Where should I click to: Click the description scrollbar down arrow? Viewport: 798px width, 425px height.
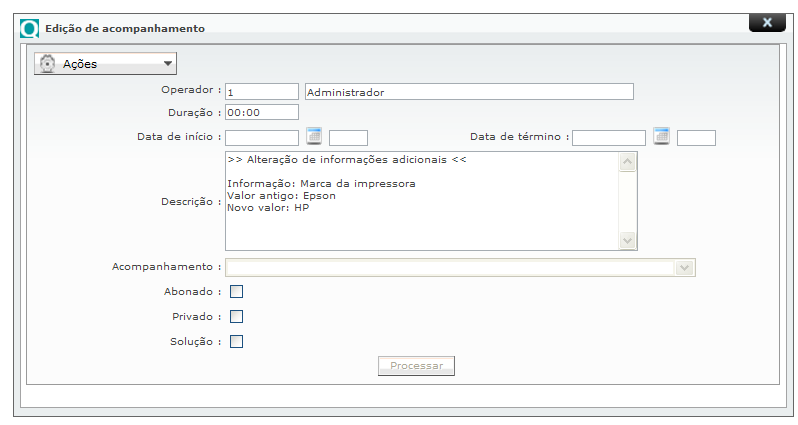pos(628,240)
